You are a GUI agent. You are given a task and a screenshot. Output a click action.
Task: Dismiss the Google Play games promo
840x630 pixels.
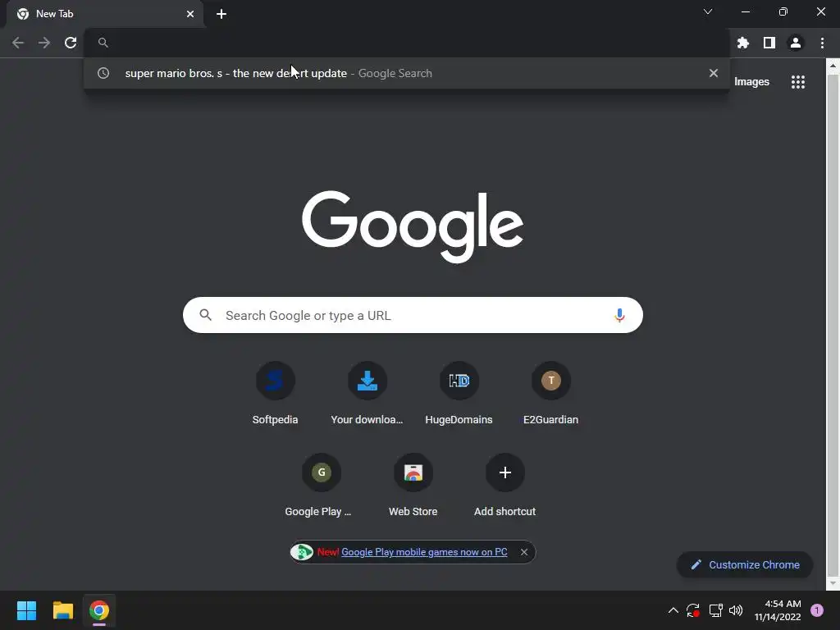point(524,552)
